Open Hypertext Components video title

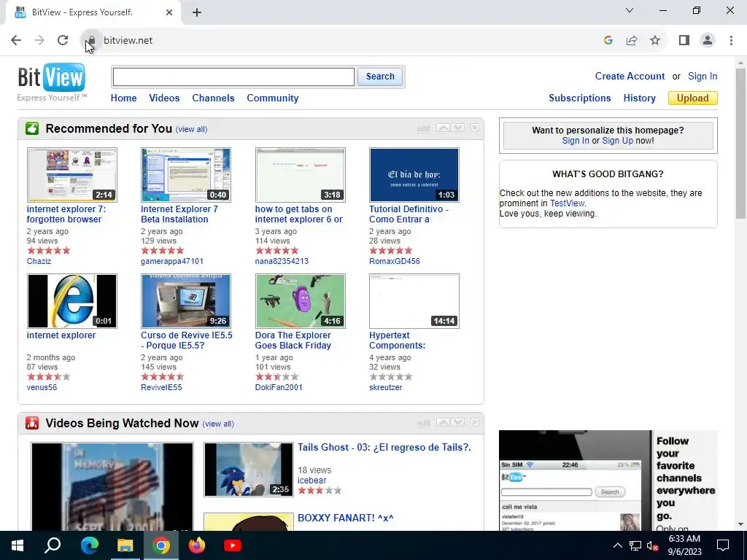[398, 341]
